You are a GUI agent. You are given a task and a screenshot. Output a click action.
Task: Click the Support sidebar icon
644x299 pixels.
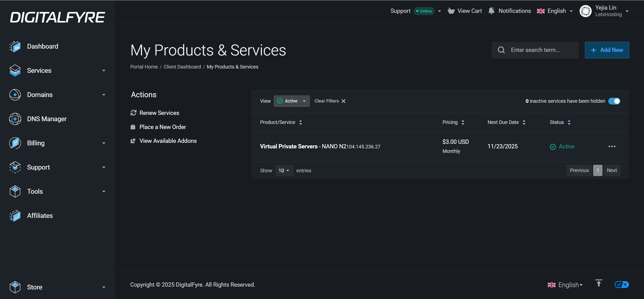point(15,167)
